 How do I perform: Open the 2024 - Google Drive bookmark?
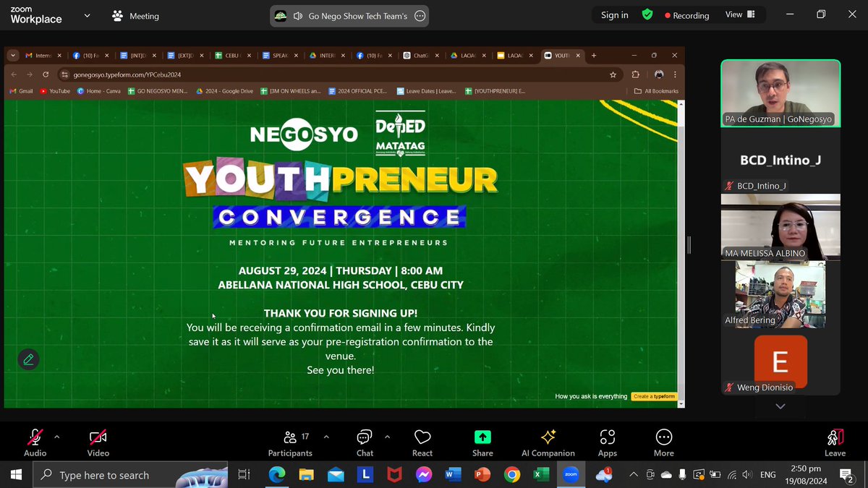[x=225, y=91]
